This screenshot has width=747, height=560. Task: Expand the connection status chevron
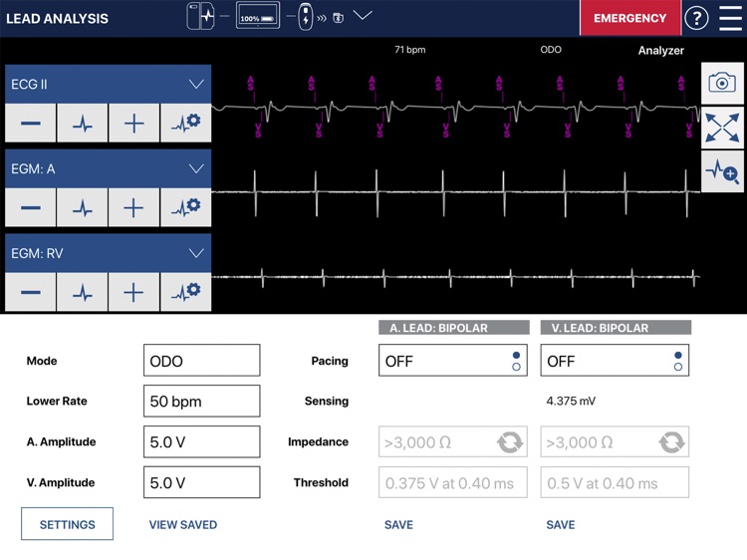tap(363, 16)
